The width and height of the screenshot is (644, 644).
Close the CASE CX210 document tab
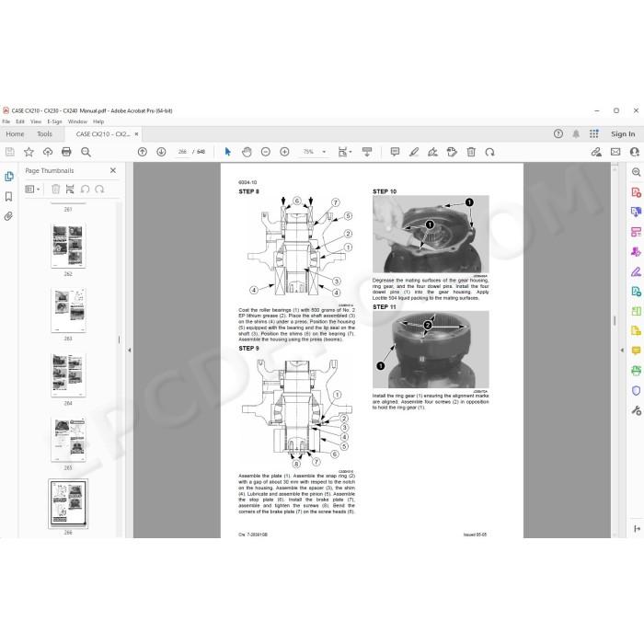[x=137, y=134]
